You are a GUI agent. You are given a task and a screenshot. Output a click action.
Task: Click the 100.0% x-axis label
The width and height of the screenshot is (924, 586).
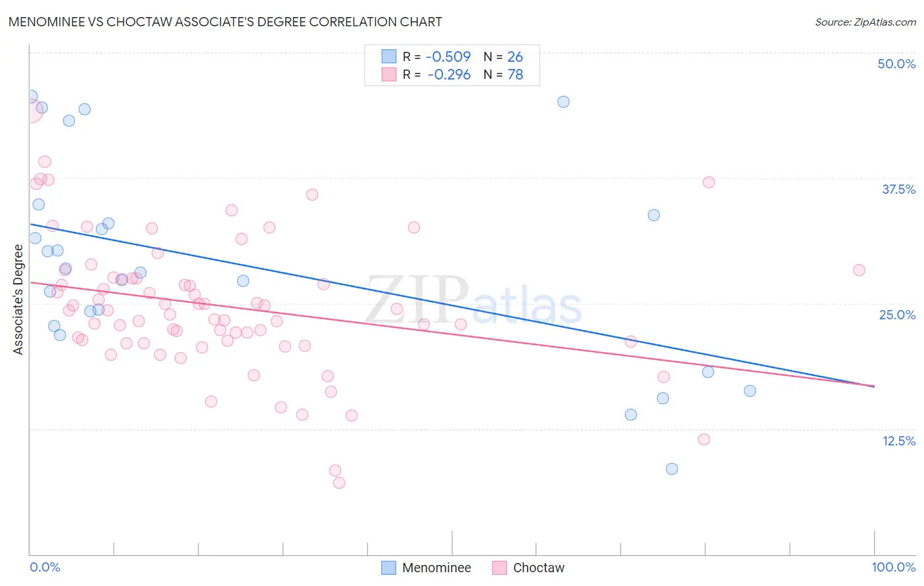coord(894,567)
